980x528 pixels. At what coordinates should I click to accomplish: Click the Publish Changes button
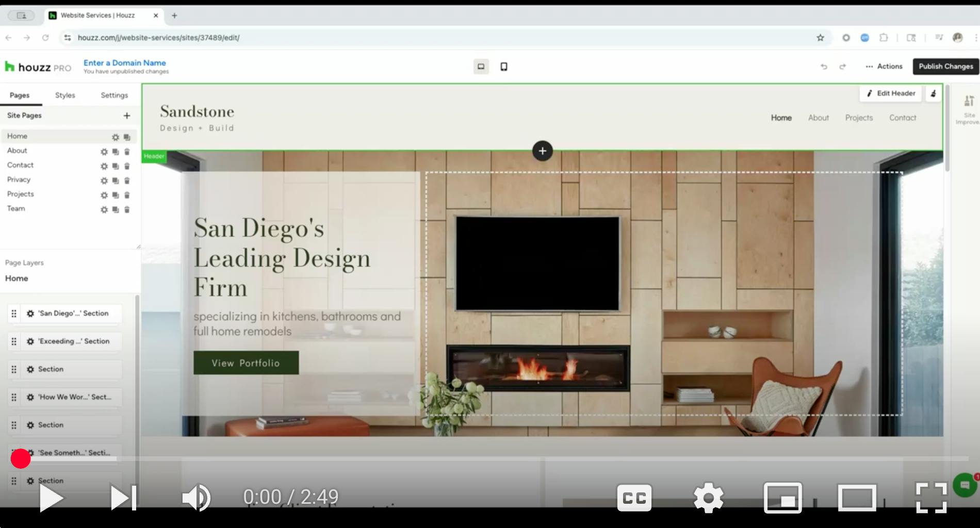945,67
